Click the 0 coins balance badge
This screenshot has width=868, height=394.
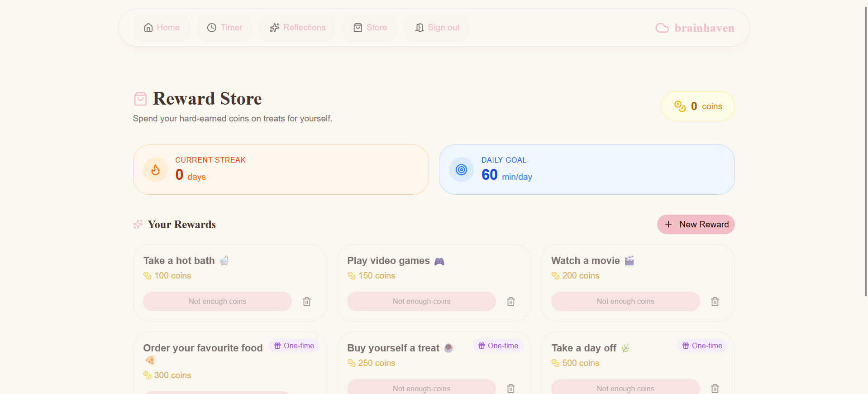tap(698, 106)
